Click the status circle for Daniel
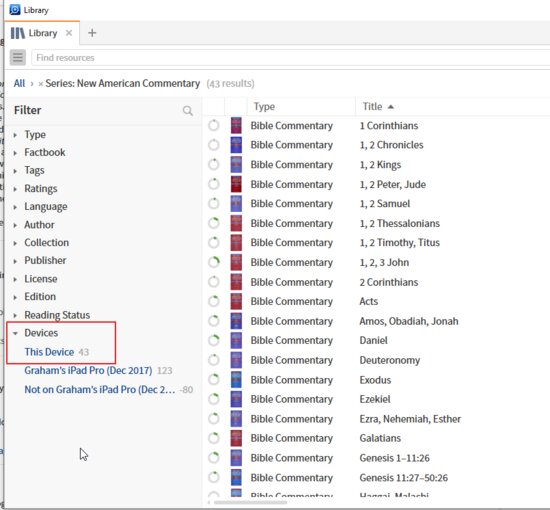 214,340
